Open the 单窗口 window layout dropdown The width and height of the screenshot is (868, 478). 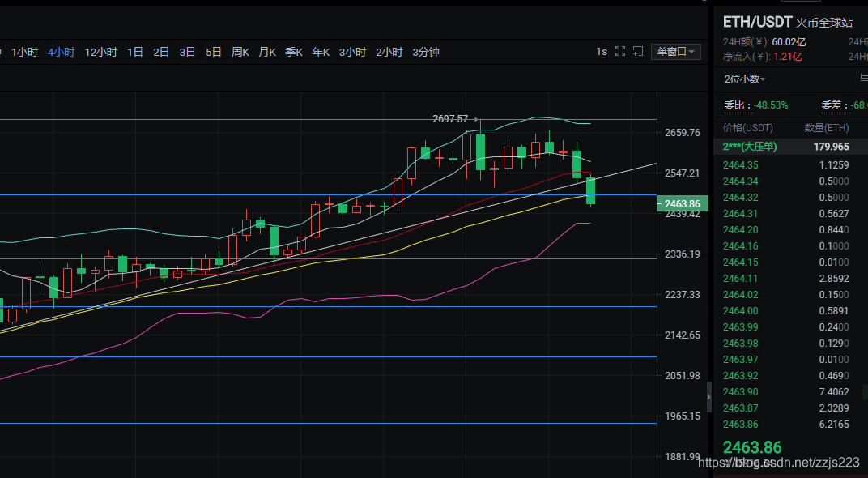676,52
